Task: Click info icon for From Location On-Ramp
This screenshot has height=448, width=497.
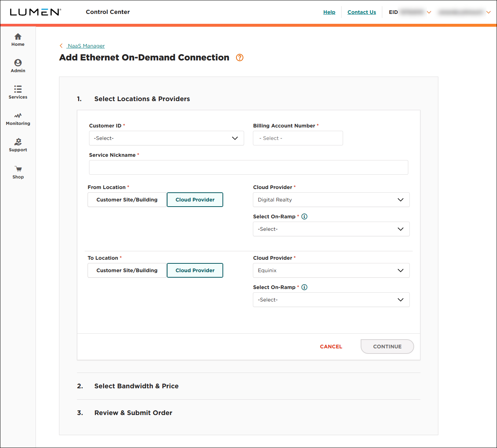Action: 304,216
